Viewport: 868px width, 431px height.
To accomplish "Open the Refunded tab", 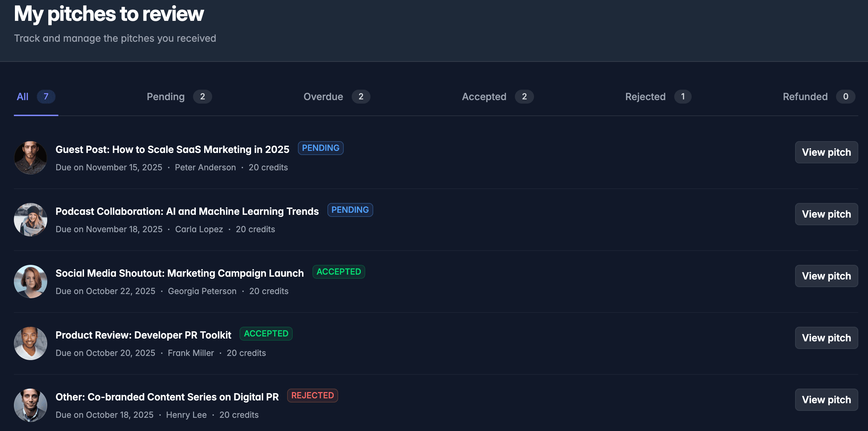I will click(x=818, y=97).
